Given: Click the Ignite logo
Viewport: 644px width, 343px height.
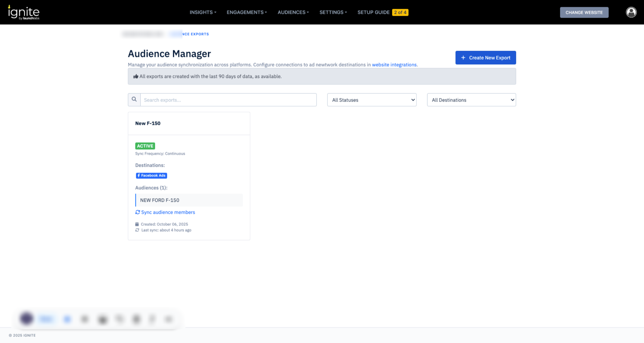Looking at the screenshot, I should coord(24,12).
